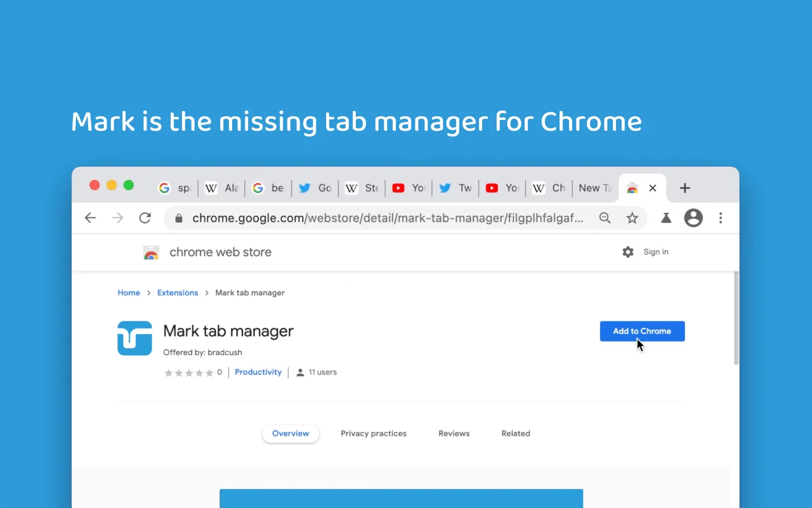Open the chrome web store settings gear

627,251
